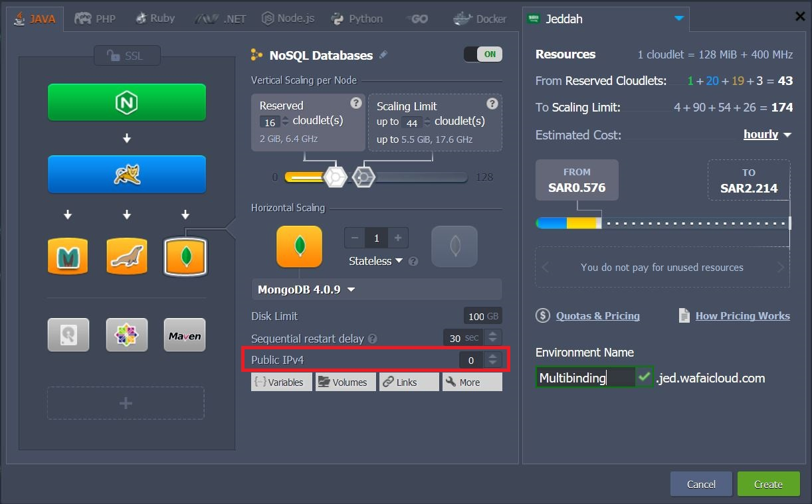Open the hourly cost period dropdown
812x504 pixels.
(767, 135)
